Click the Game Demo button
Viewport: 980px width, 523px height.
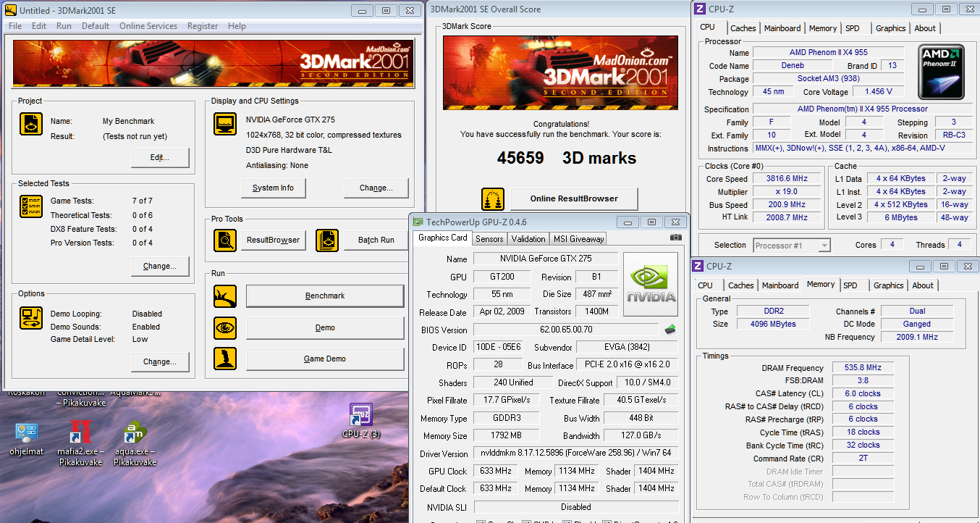(325, 359)
